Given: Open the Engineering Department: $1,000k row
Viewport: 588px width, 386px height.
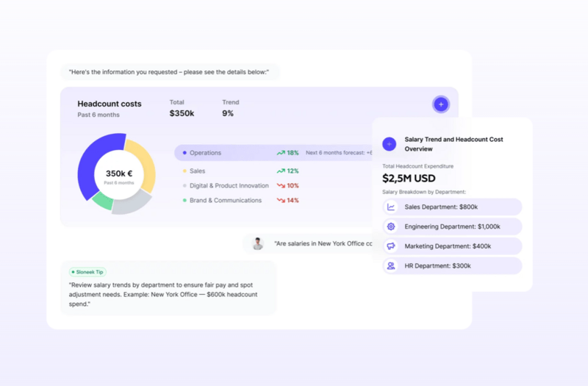Looking at the screenshot, I should [x=452, y=226].
